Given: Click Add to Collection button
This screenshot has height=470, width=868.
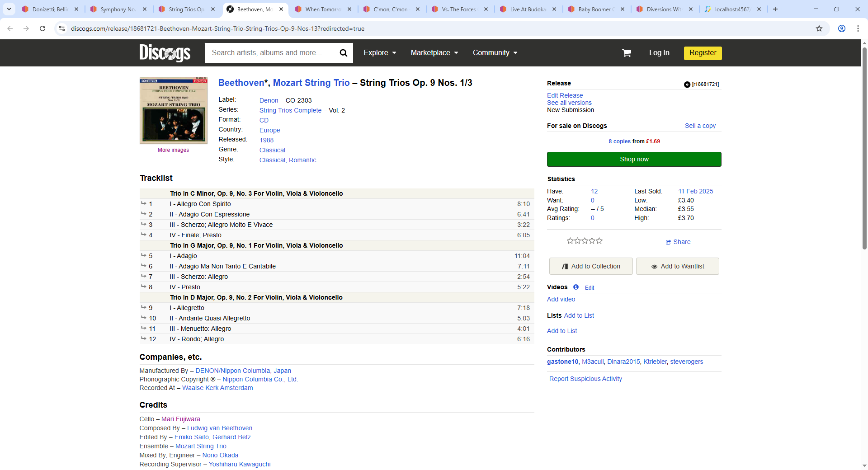Looking at the screenshot, I should [591, 266].
